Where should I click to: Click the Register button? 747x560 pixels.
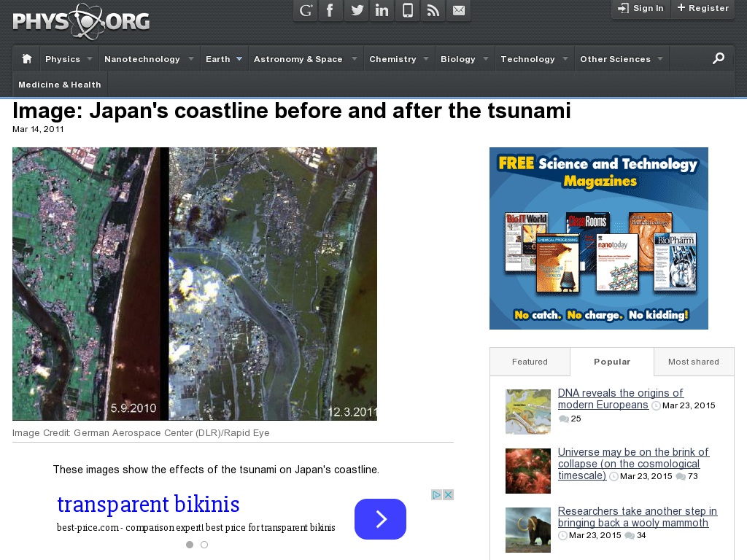coord(703,9)
